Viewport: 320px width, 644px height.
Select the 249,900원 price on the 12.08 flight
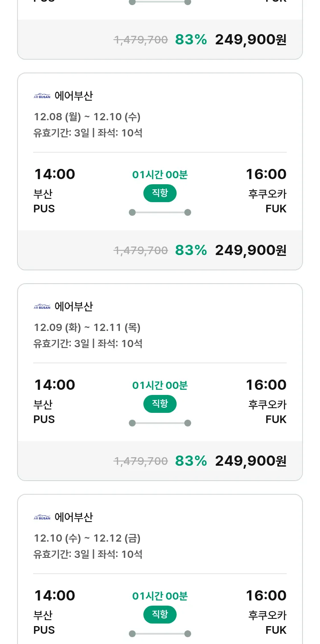pyautogui.click(x=250, y=250)
